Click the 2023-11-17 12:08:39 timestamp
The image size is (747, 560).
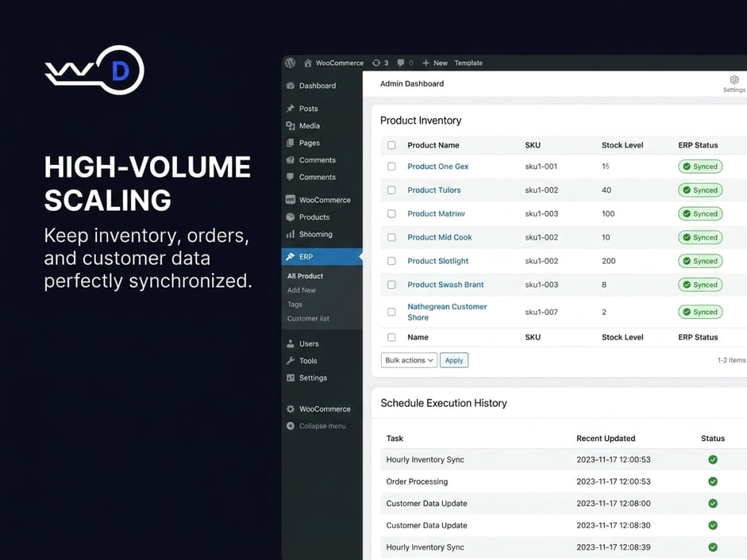pyautogui.click(x=613, y=547)
